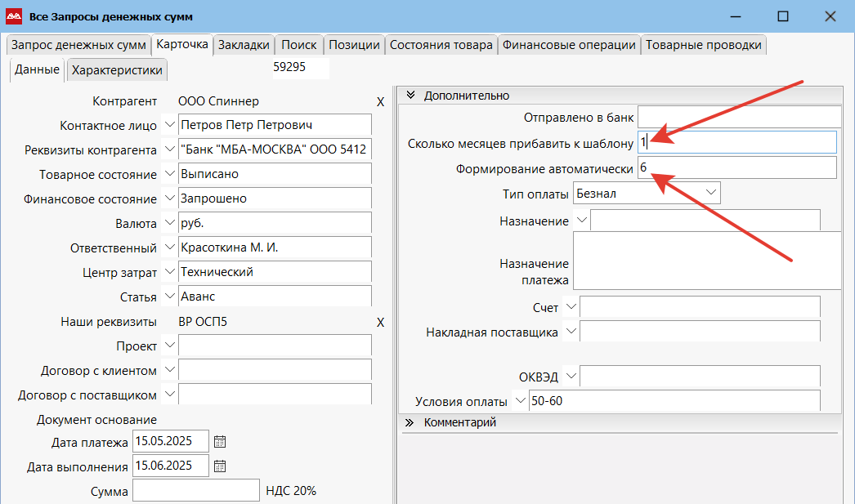Select the Товарные проводки tab
This screenshot has height=504, width=855.
pyautogui.click(x=703, y=45)
